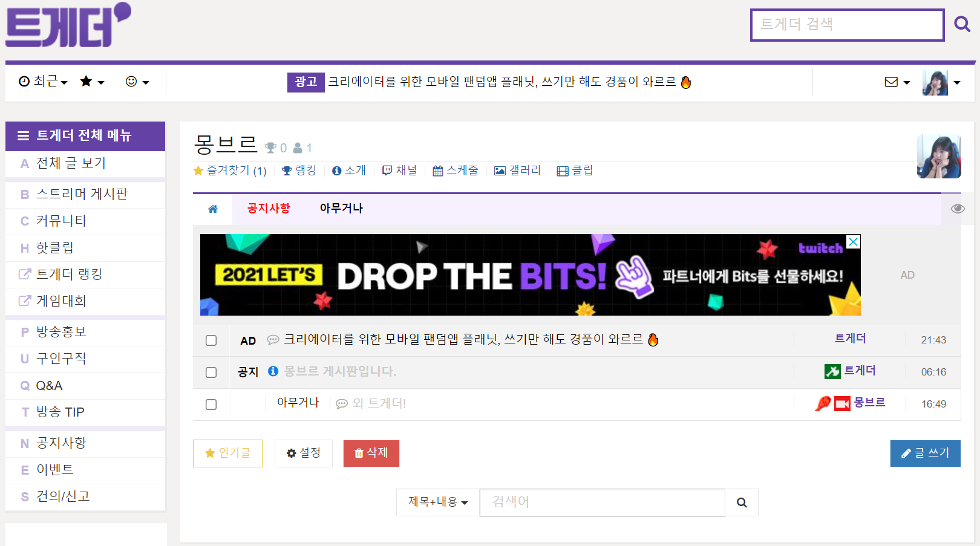Click 아무거나 category label in post row
This screenshot has height=546, width=980.
click(298, 403)
